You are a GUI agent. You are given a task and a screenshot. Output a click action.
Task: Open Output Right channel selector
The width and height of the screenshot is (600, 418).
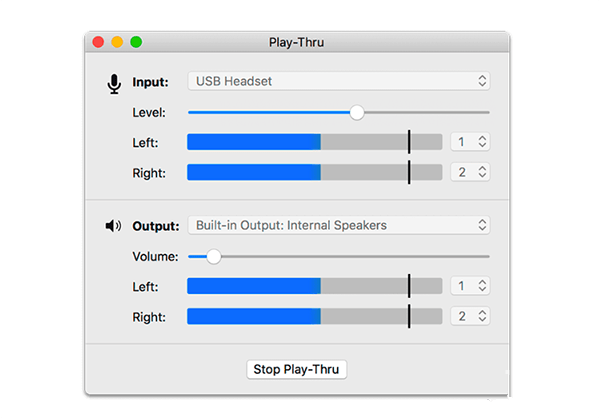point(471,316)
